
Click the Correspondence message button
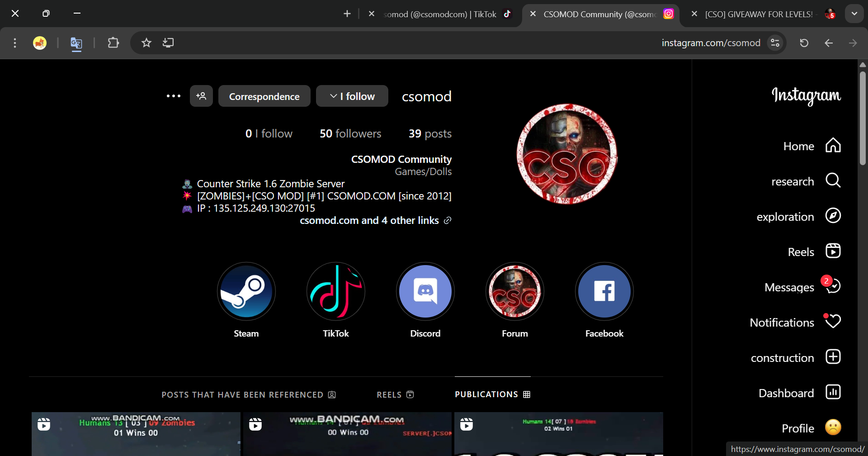(x=264, y=96)
